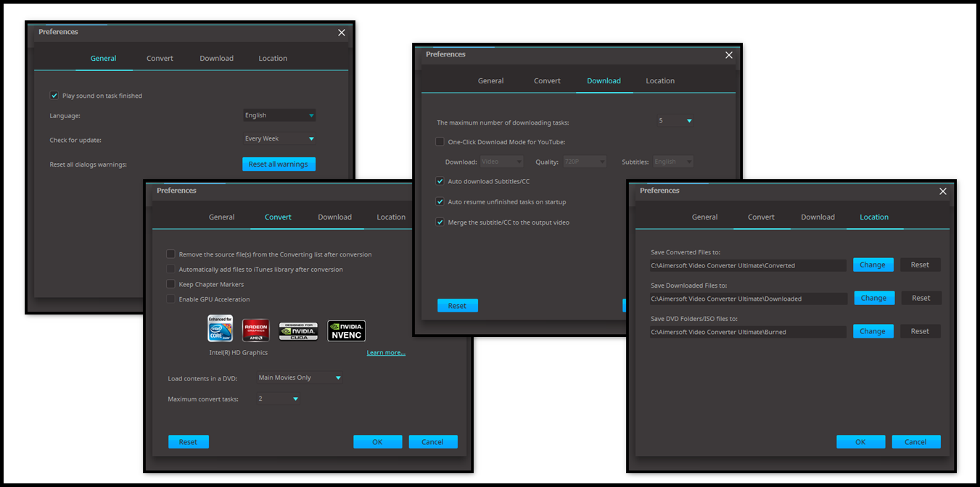
Task: Open the Download type Video dropdown
Action: click(501, 162)
